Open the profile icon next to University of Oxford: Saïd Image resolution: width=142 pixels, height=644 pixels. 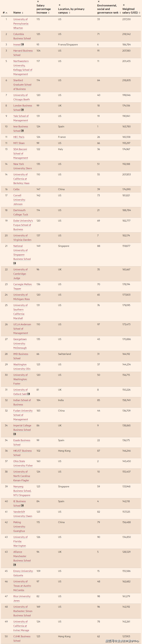coord(28,394)
